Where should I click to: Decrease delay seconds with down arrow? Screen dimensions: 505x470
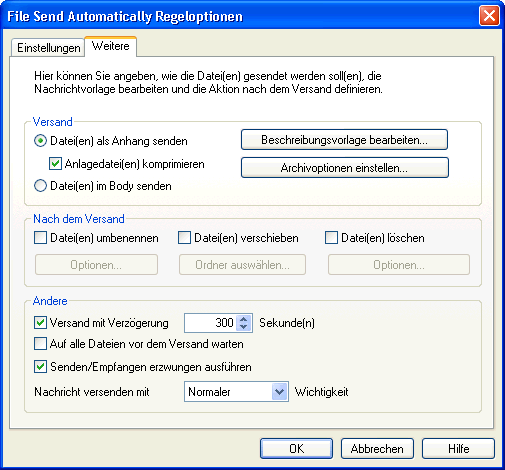pyautogui.click(x=244, y=327)
